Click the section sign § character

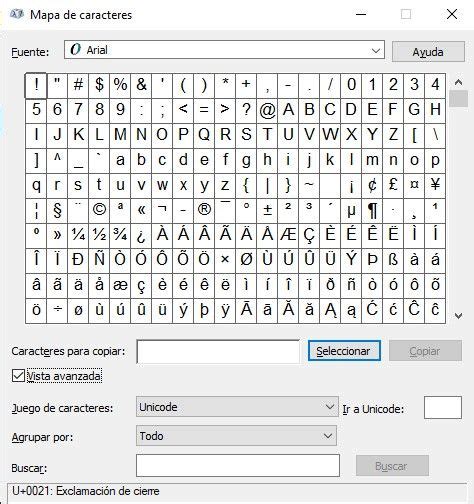point(57,210)
